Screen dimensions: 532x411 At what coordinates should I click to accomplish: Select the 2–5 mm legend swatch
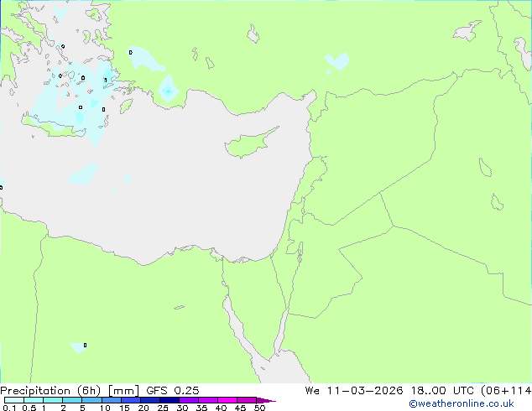pyautogui.click(x=72, y=400)
